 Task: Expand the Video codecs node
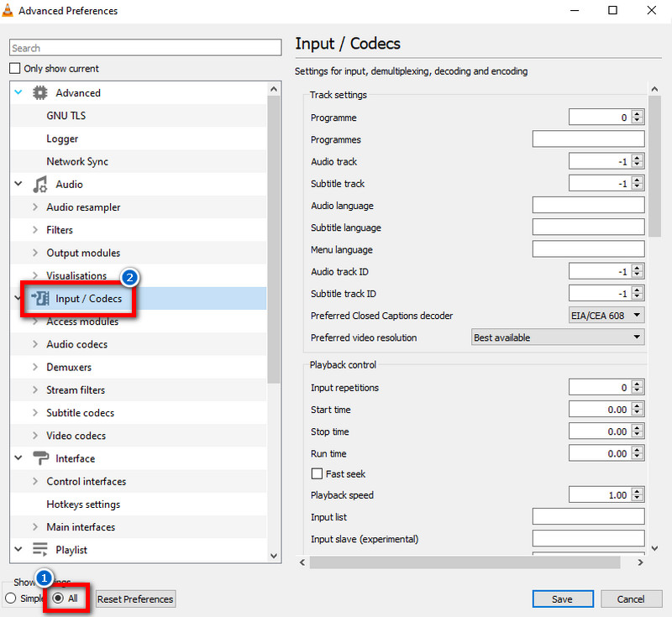[35, 436]
